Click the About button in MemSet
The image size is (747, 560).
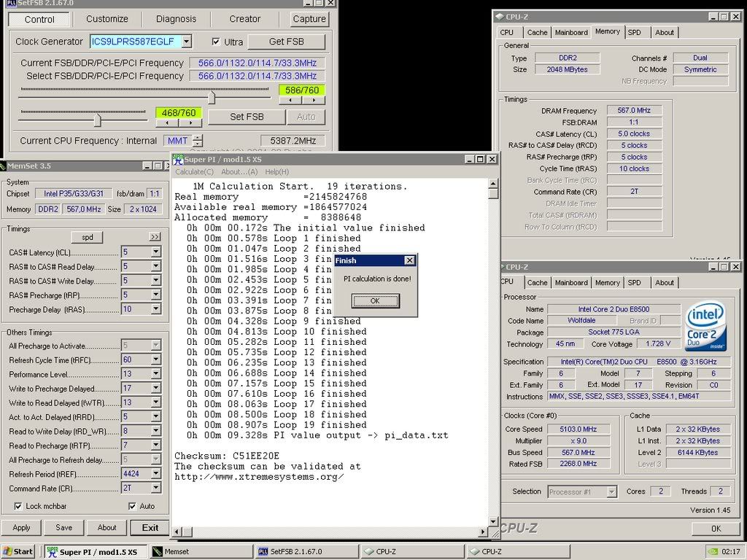pyautogui.click(x=107, y=527)
